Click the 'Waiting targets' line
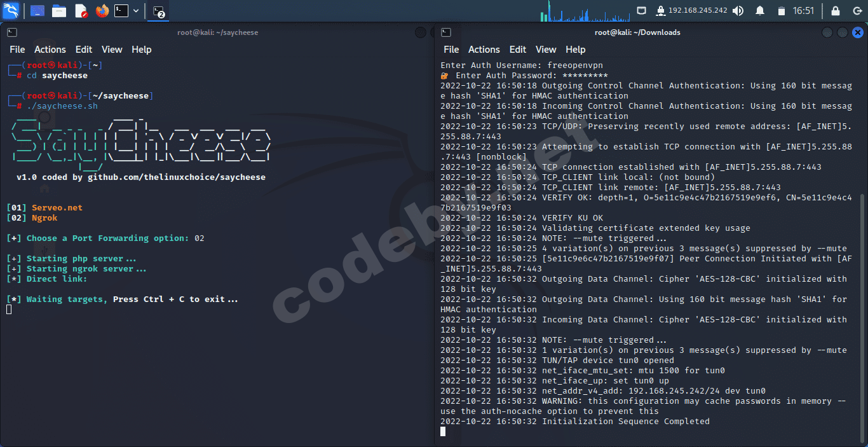Image resolution: width=868 pixels, height=447 pixels. tap(122, 299)
